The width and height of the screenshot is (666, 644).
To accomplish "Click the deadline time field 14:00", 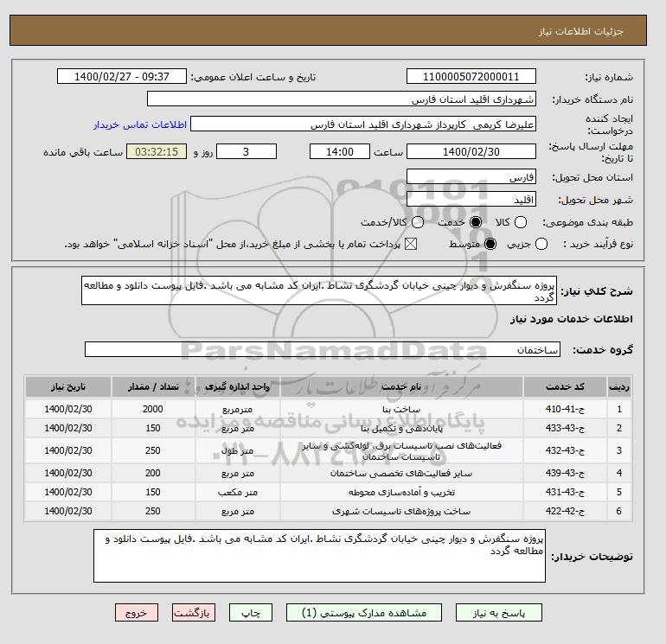I will click(x=339, y=151).
